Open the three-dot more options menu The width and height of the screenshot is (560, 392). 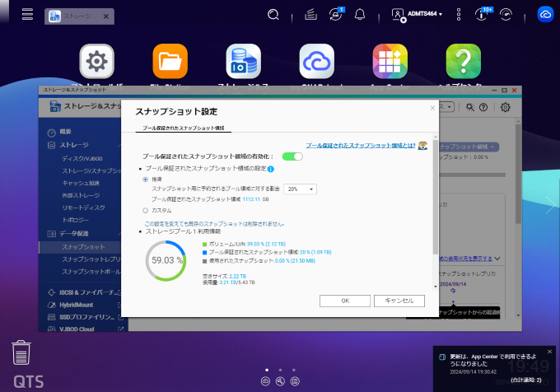point(459,15)
